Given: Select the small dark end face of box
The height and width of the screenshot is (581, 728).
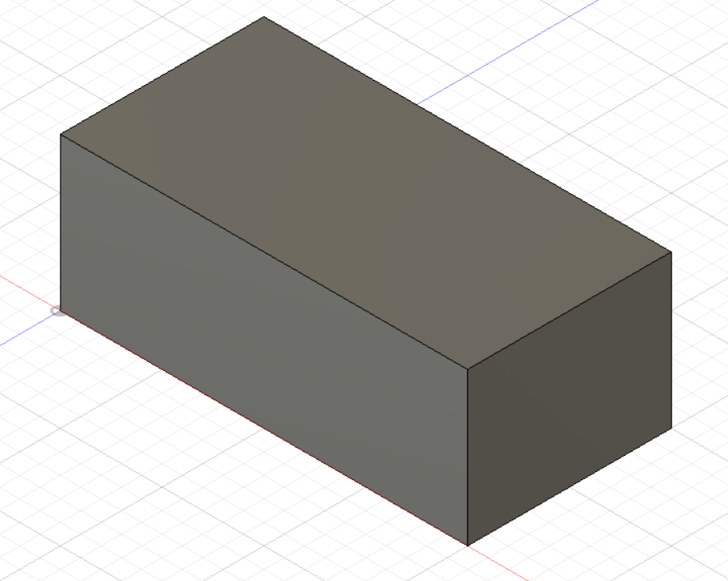Looking at the screenshot, I should [x=569, y=398].
